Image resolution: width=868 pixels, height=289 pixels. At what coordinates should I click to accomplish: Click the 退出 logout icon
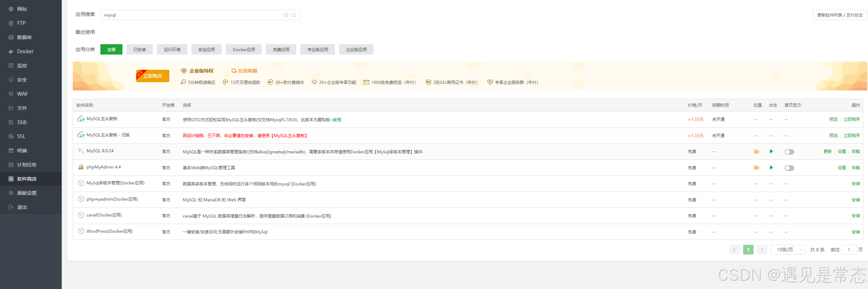tap(11, 207)
